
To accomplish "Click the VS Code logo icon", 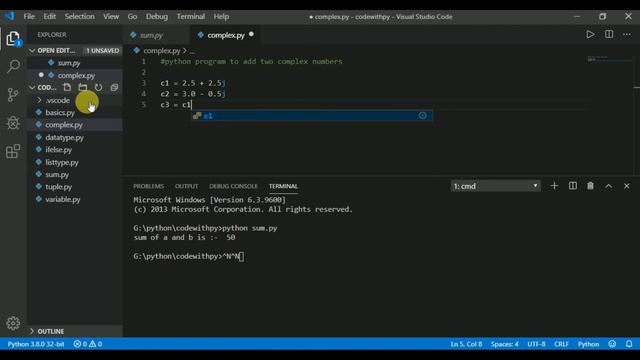I will pyautogui.click(x=10, y=16).
